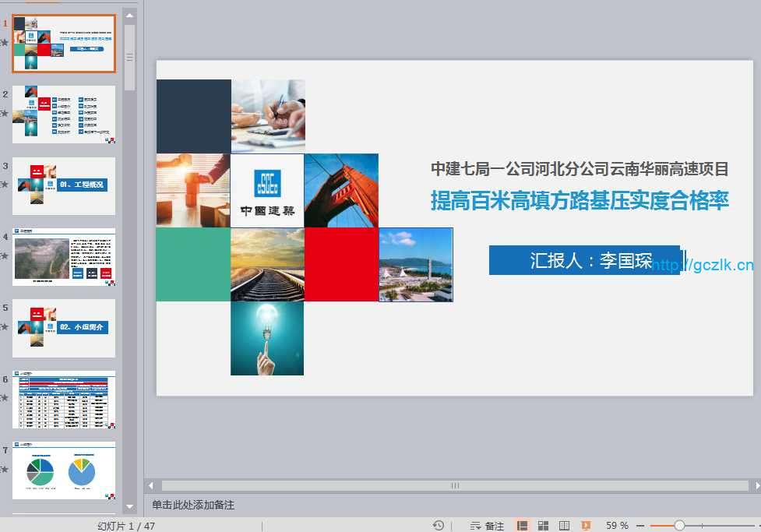
Task: Click the 汇报人：李国琛 text box
Action: 585,260
